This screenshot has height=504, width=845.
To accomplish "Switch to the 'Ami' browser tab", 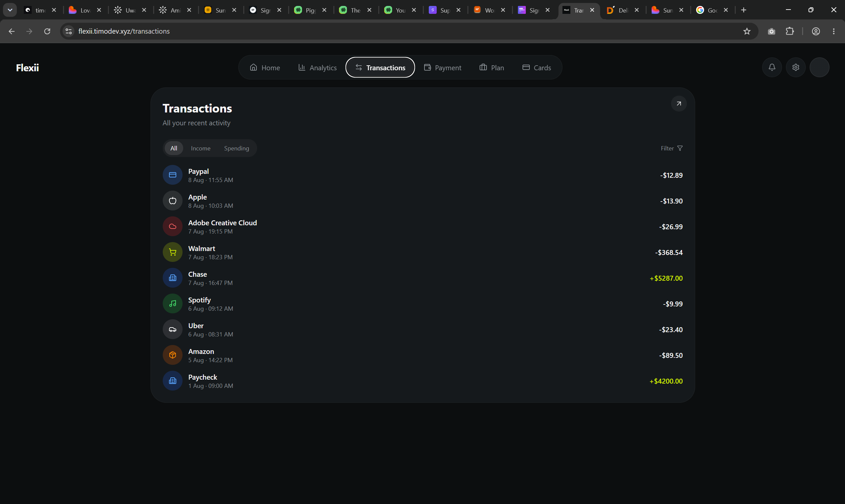I will point(175,10).
